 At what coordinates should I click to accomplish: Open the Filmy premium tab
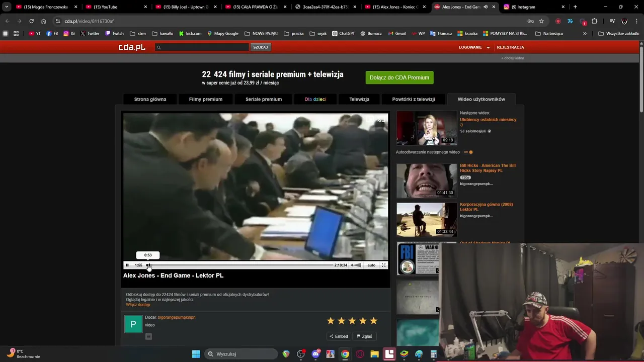tap(206, 99)
